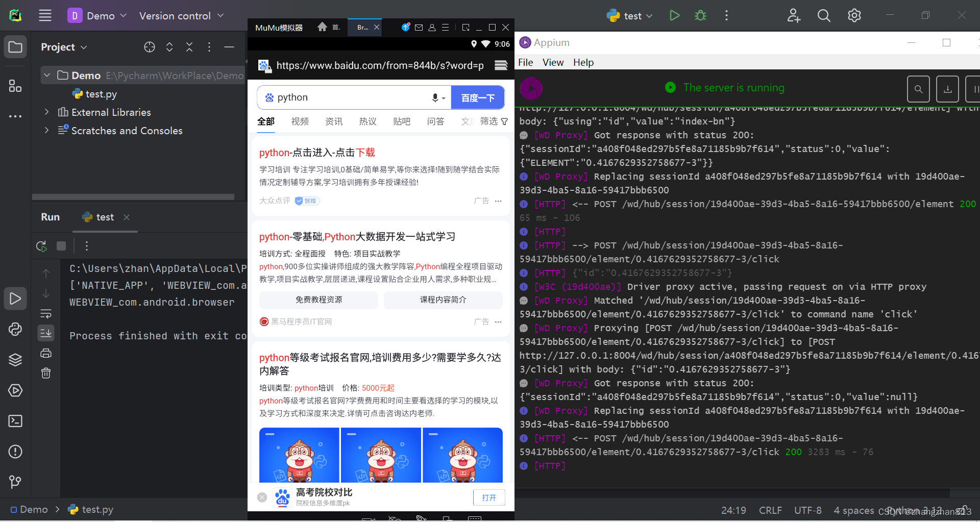Viewport: 980px width, 522px height.
Task: Open Appium View menu
Action: [553, 62]
